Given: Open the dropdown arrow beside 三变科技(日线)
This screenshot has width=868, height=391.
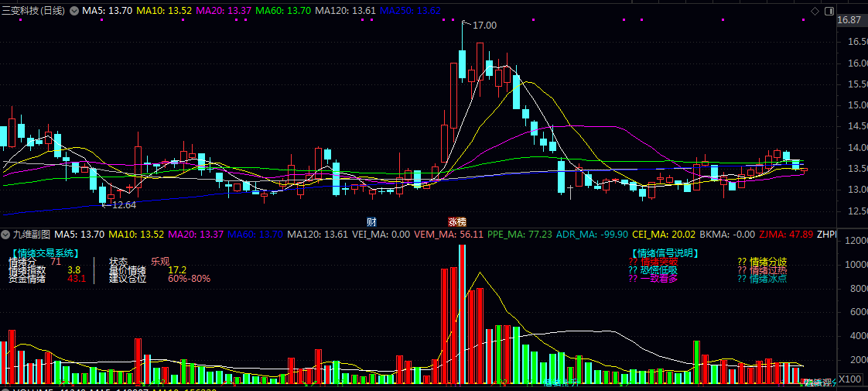Looking at the screenshot, I should pyautogui.click(x=73, y=11).
